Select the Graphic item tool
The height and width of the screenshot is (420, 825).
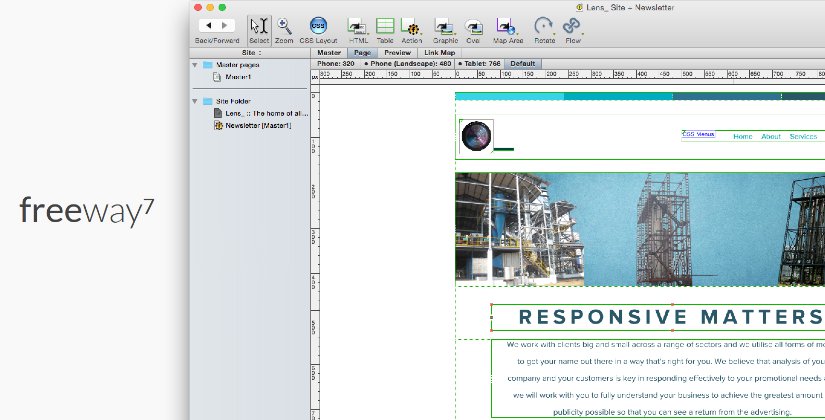tap(445, 27)
